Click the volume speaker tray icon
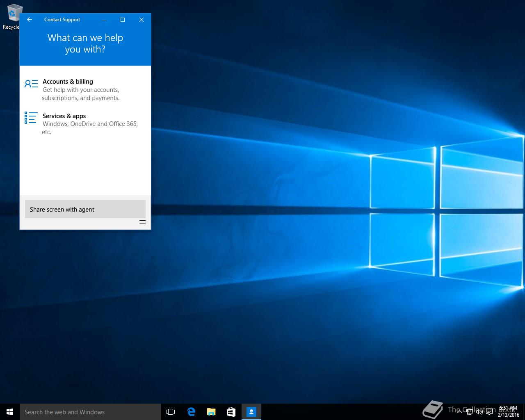Screen dimensions: 525x420 tap(479, 412)
